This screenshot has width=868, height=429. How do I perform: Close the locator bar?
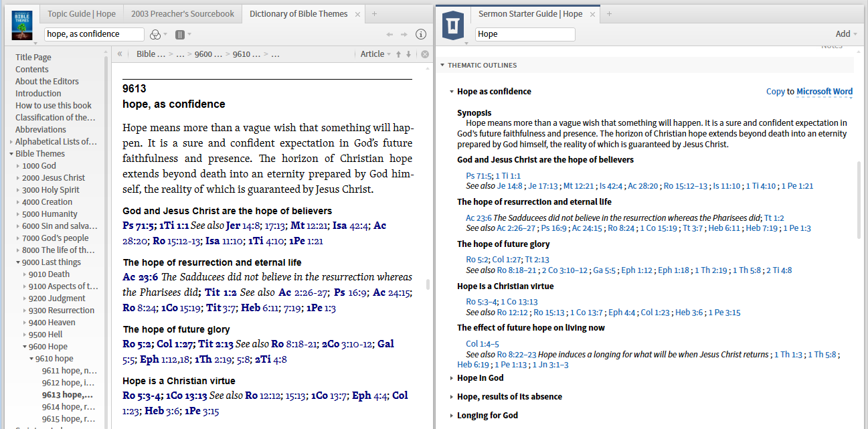coord(425,54)
